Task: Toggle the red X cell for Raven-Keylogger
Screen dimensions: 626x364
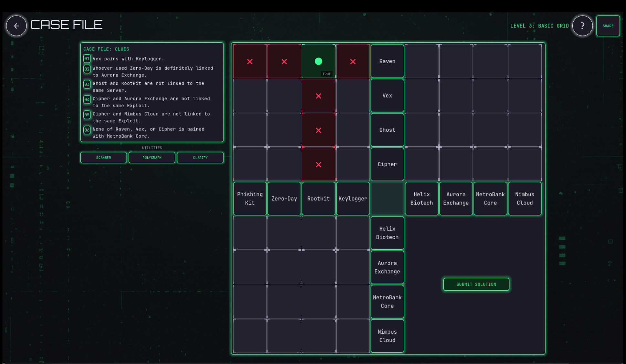Action: click(x=353, y=61)
